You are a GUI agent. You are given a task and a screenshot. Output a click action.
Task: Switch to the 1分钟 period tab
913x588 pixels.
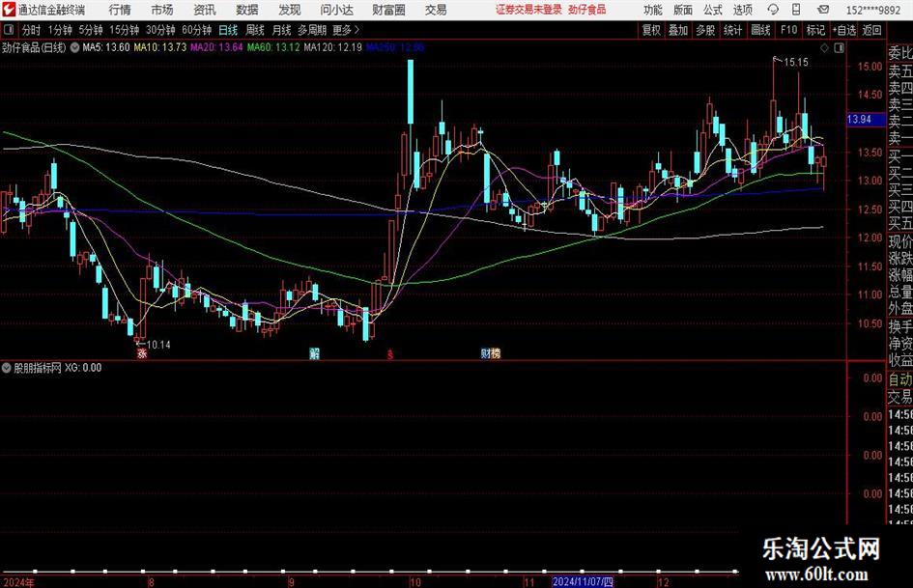(59, 30)
